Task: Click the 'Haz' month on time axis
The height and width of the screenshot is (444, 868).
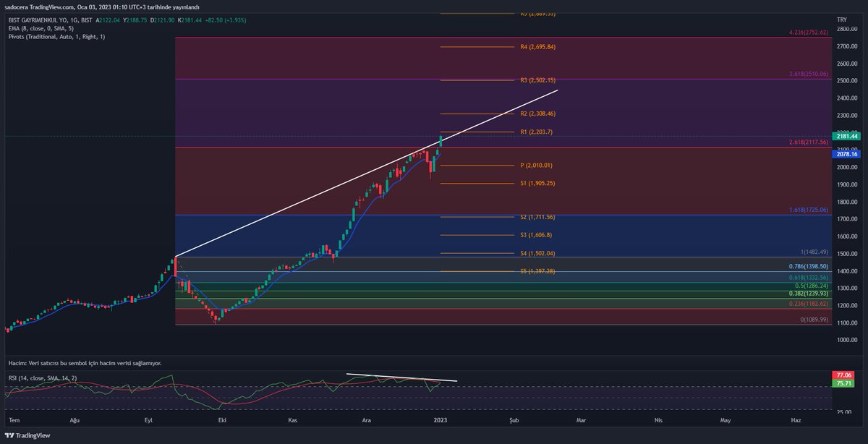Action: pos(796,419)
